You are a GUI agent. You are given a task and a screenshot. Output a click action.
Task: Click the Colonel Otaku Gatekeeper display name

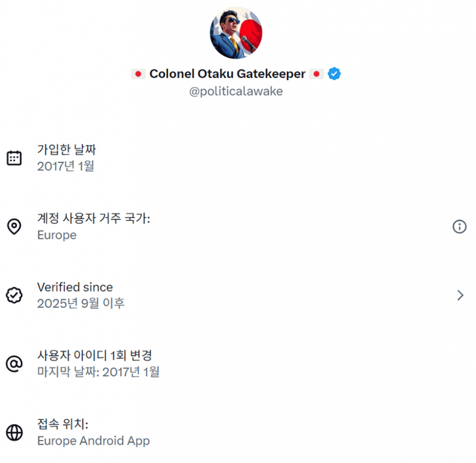tap(227, 74)
